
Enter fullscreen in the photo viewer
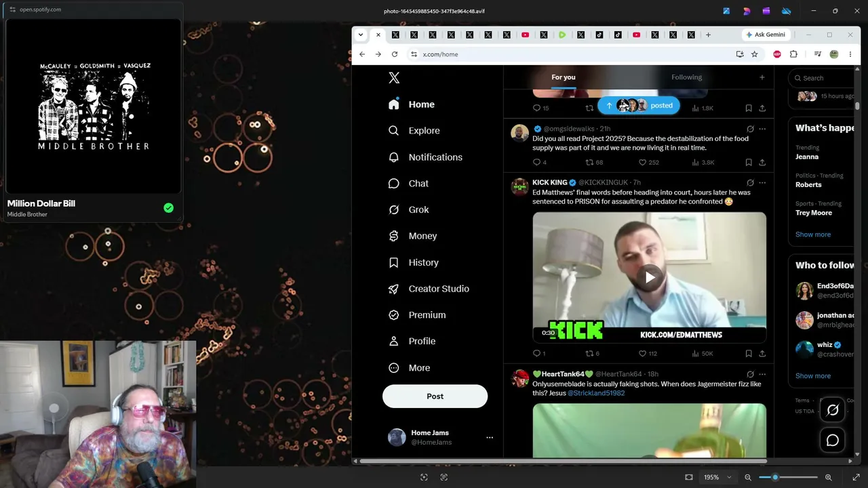[856, 477]
